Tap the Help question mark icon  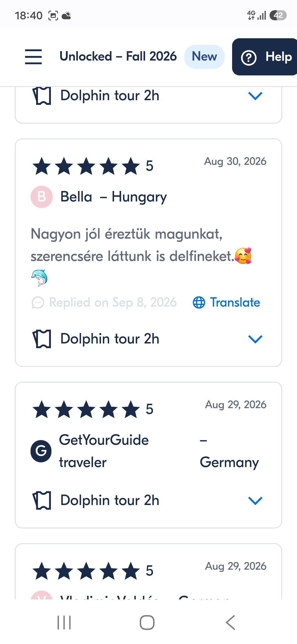[x=249, y=58]
